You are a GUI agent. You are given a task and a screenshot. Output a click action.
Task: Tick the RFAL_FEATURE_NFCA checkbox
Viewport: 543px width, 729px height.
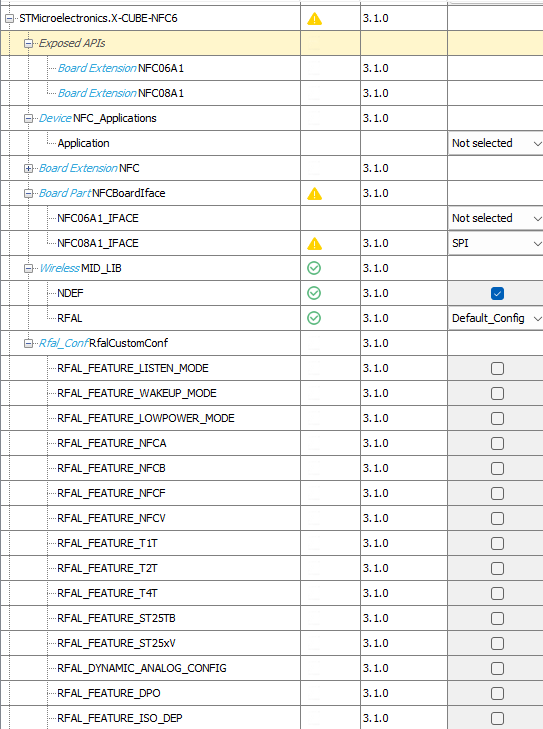[x=497, y=444]
